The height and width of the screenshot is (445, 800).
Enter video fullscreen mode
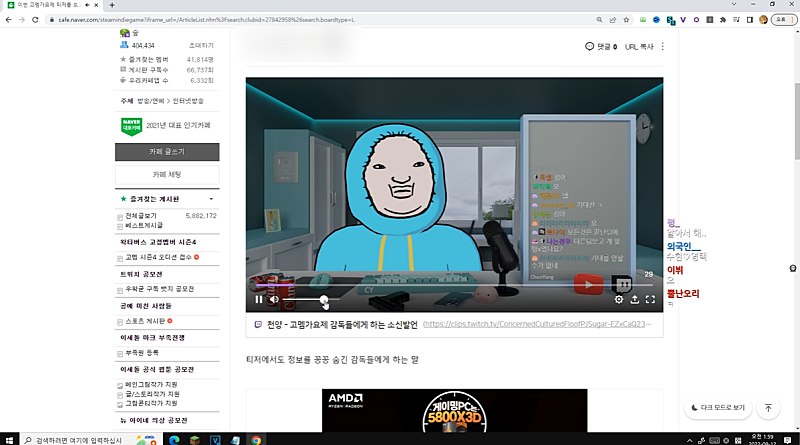(650, 300)
